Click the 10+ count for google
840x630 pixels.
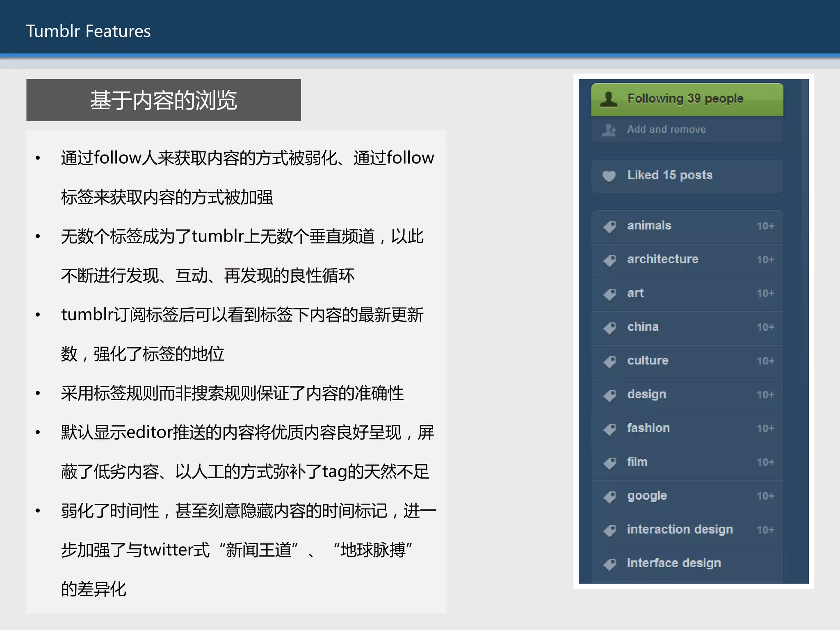point(765,496)
